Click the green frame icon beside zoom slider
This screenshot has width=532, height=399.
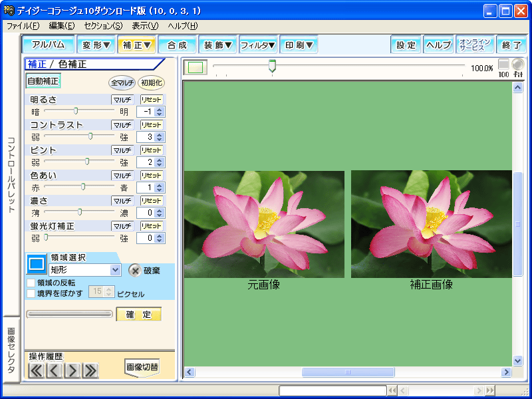pos(195,67)
